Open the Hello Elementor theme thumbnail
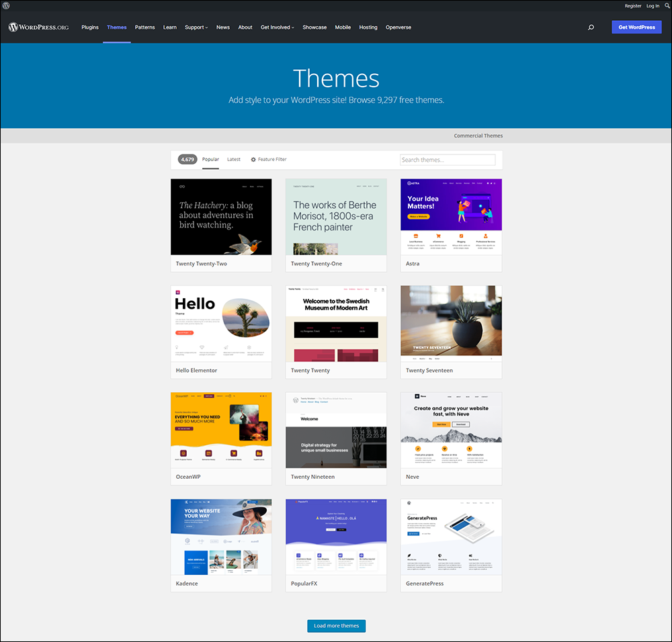The height and width of the screenshot is (642, 672). tap(221, 324)
